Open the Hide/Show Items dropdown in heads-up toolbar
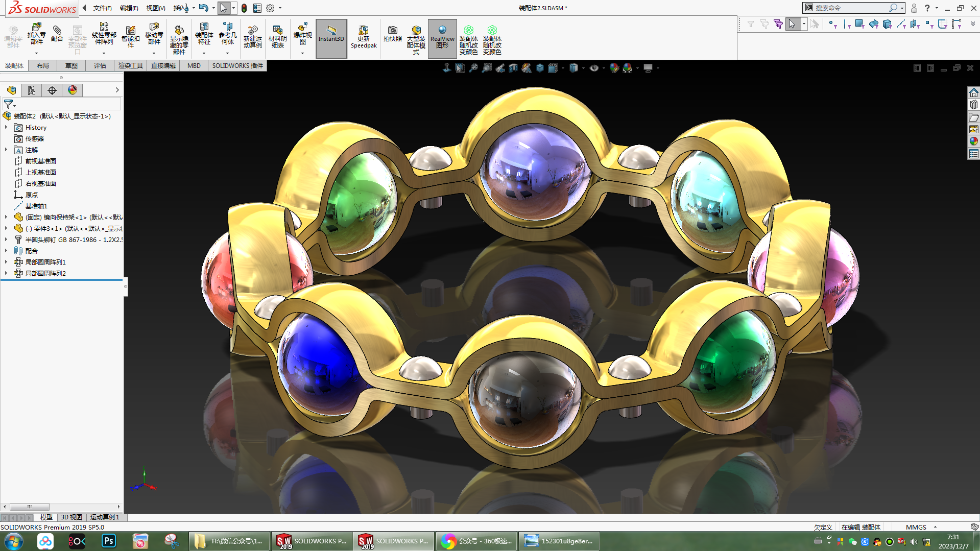The image size is (980, 551). coord(604,68)
